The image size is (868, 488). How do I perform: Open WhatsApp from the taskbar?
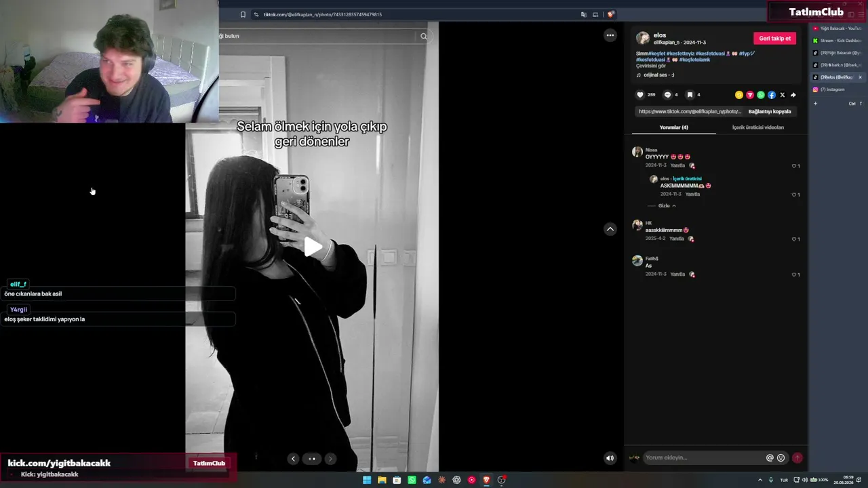tap(412, 480)
